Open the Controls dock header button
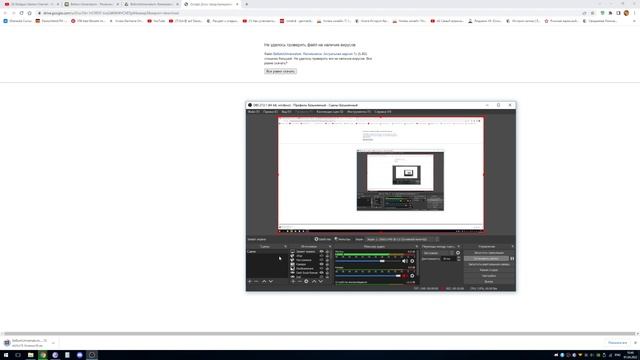The height and width of the screenshot is (360, 640). 512,247
